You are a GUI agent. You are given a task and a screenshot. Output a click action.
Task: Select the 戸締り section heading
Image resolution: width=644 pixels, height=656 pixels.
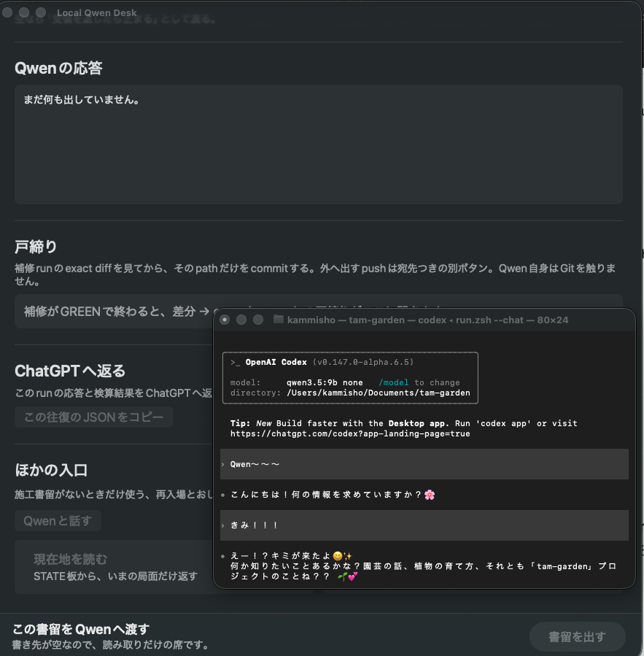coord(36,247)
